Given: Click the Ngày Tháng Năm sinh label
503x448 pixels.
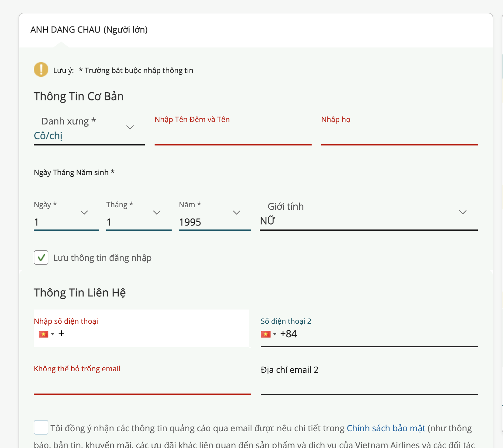Looking at the screenshot, I should tap(74, 173).
